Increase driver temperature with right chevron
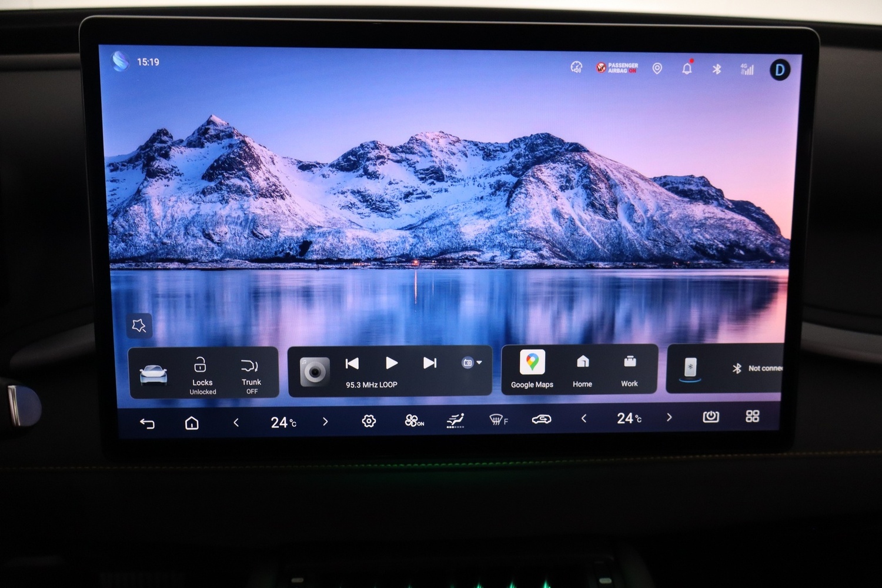 coord(325,422)
